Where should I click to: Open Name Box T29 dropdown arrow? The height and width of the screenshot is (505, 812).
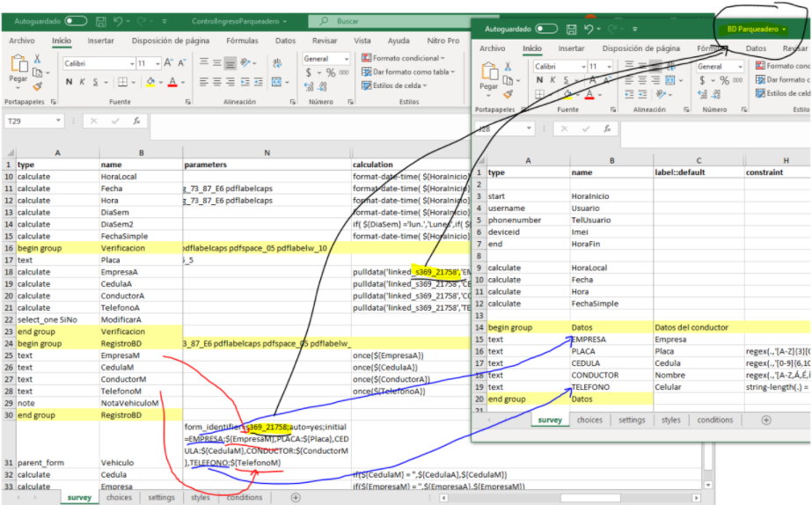pyautogui.click(x=58, y=121)
